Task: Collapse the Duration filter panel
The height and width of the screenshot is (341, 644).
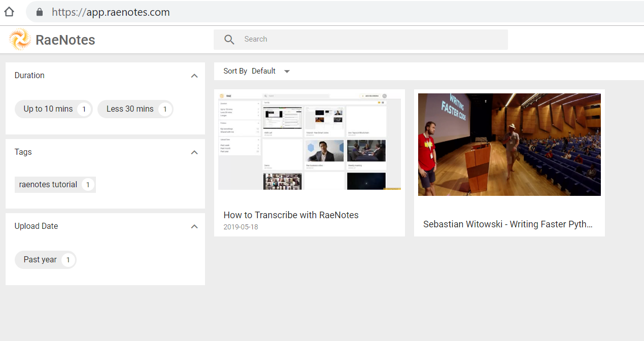Action: tap(194, 76)
